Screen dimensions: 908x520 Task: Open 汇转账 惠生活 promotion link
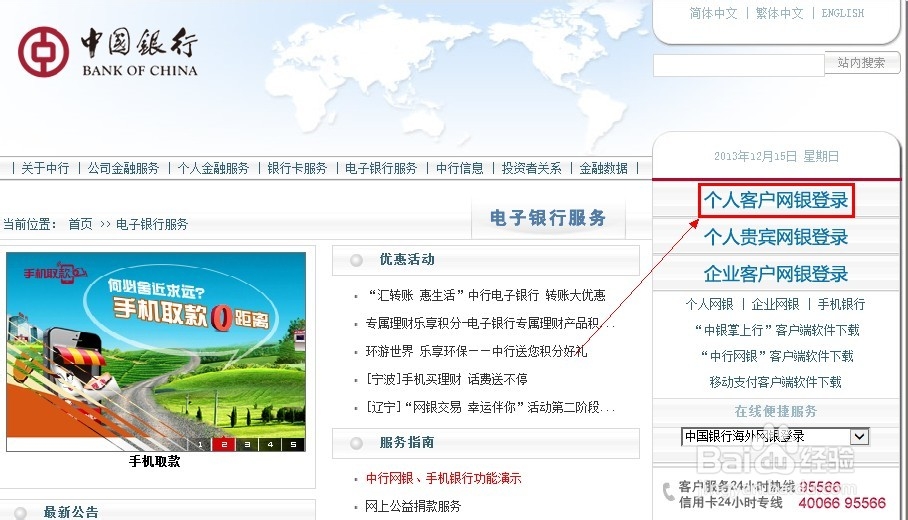[485, 296]
